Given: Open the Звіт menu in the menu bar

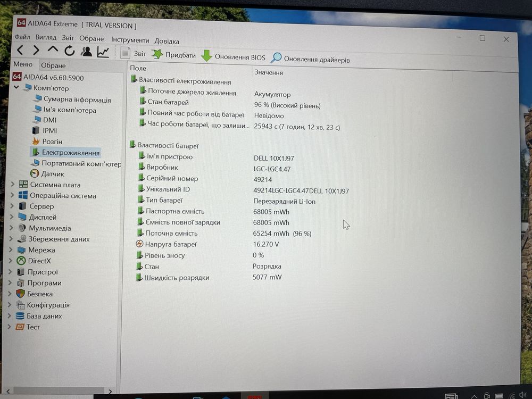Looking at the screenshot, I should [68, 38].
